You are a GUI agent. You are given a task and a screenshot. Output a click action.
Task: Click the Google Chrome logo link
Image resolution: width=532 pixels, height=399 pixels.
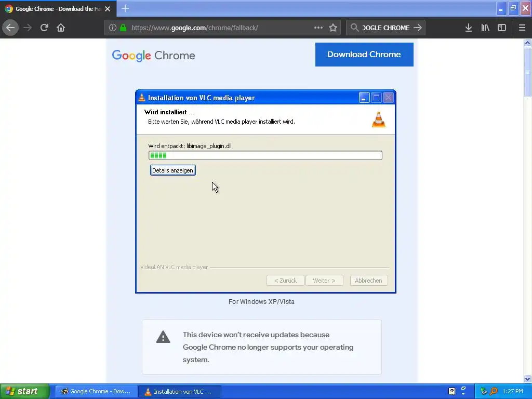(x=153, y=55)
